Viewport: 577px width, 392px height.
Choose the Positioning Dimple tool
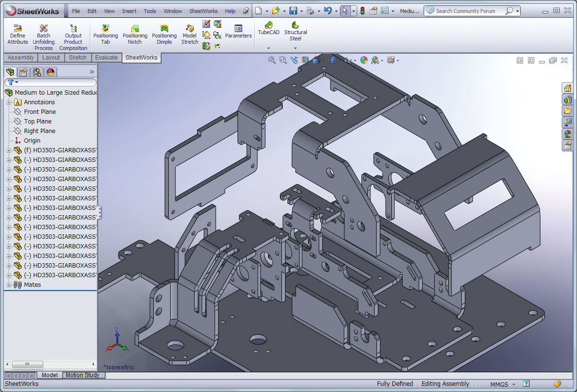164,35
